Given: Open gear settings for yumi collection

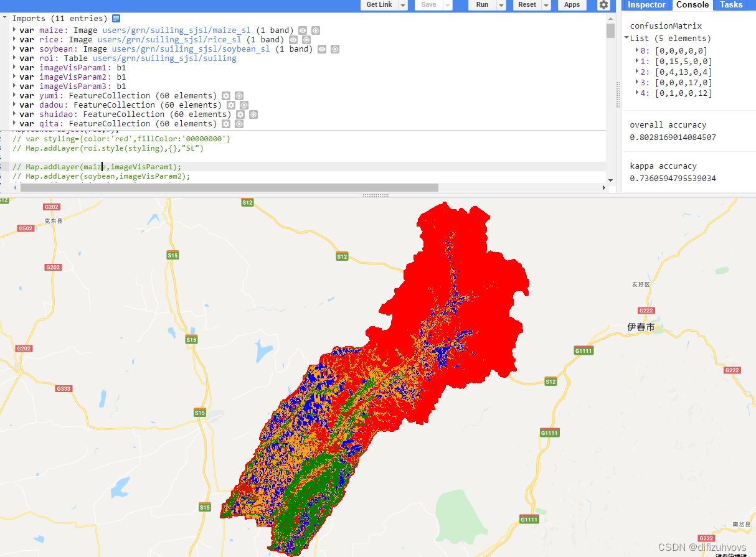Looking at the screenshot, I should [x=226, y=96].
